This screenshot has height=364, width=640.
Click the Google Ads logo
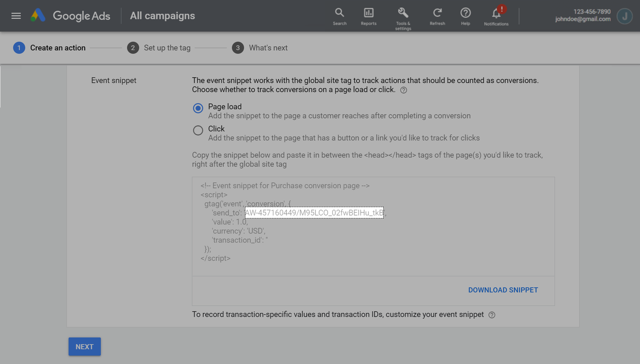[38, 16]
